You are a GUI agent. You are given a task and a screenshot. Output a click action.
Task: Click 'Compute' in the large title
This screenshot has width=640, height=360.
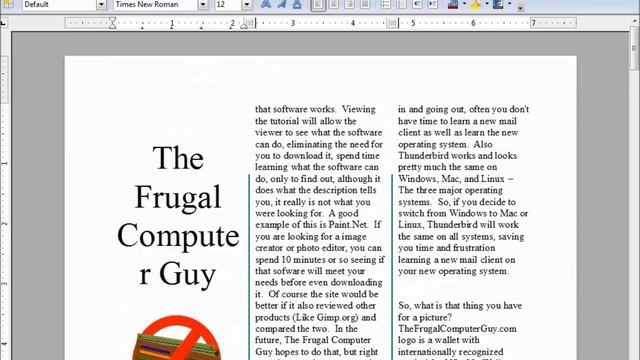point(178,236)
